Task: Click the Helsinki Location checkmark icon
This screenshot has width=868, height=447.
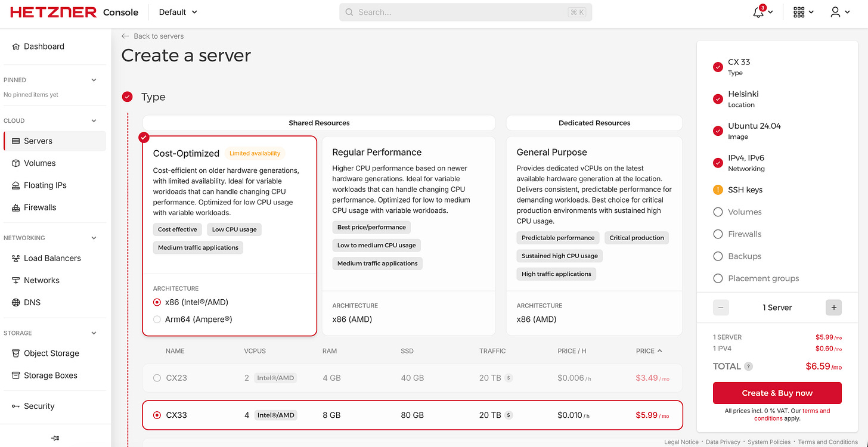Action: [718, 99]
